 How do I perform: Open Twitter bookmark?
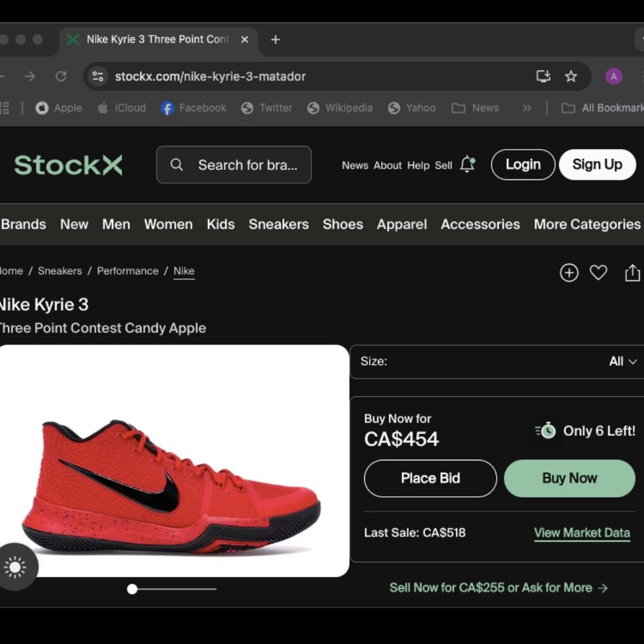[267, 108]
